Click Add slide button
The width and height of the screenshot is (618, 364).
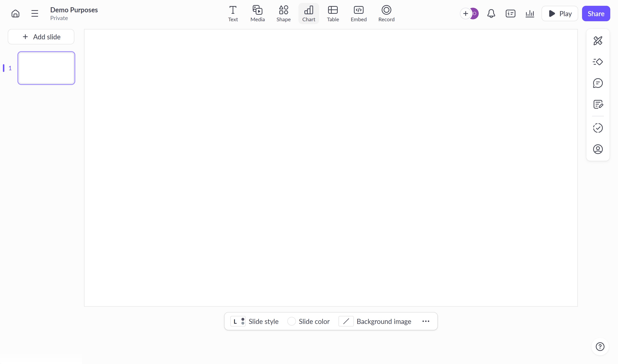click(41, 37)
